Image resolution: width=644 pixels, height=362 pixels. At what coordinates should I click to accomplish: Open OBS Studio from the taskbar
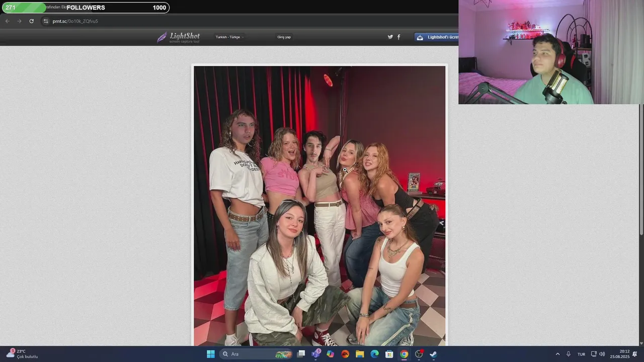pyautogui.click(x=419, y=354)
